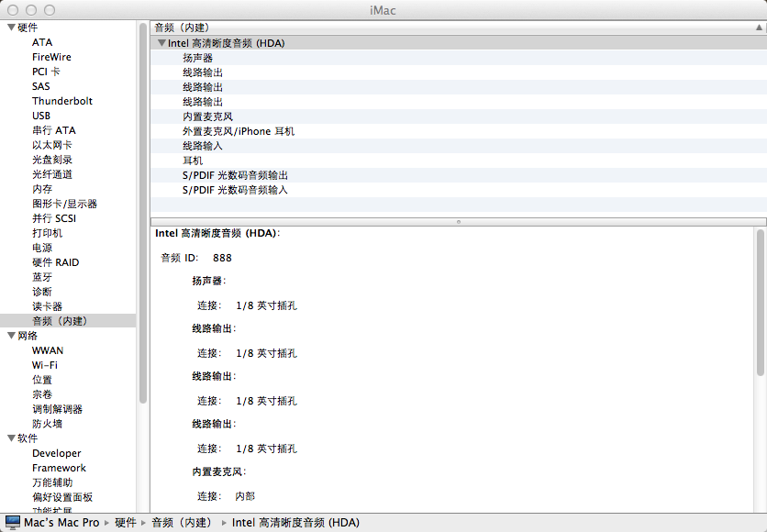The height and width of the screenshot is (532, 767).
Task: Select the 扬声器 row in the audio list
Action: click(x=197, y=58)
